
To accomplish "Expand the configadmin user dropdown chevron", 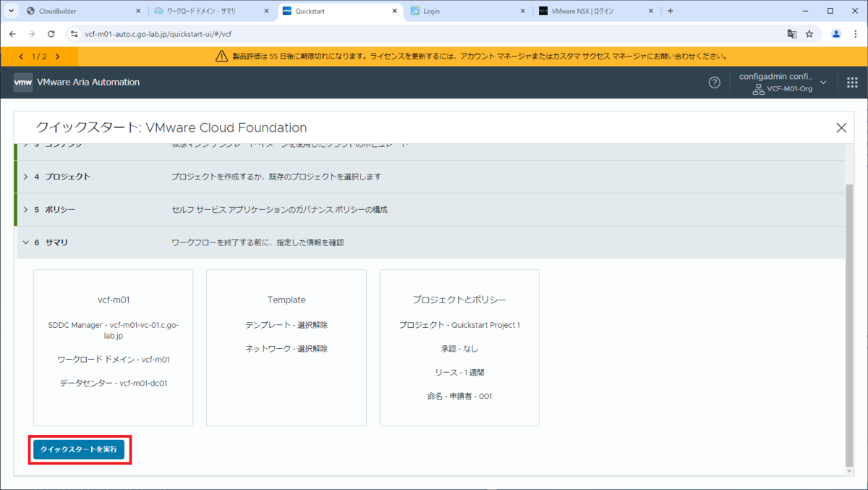I will (823, 83).
